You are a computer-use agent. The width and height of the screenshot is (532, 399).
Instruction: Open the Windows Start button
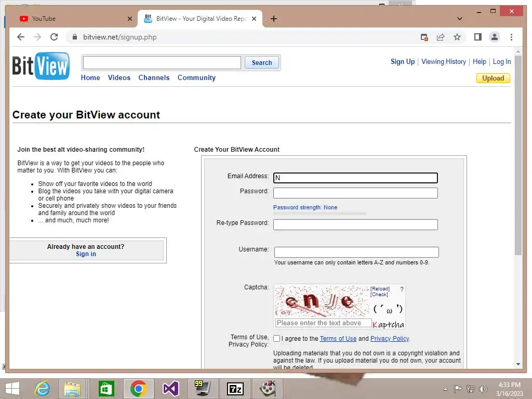point(12,389)
